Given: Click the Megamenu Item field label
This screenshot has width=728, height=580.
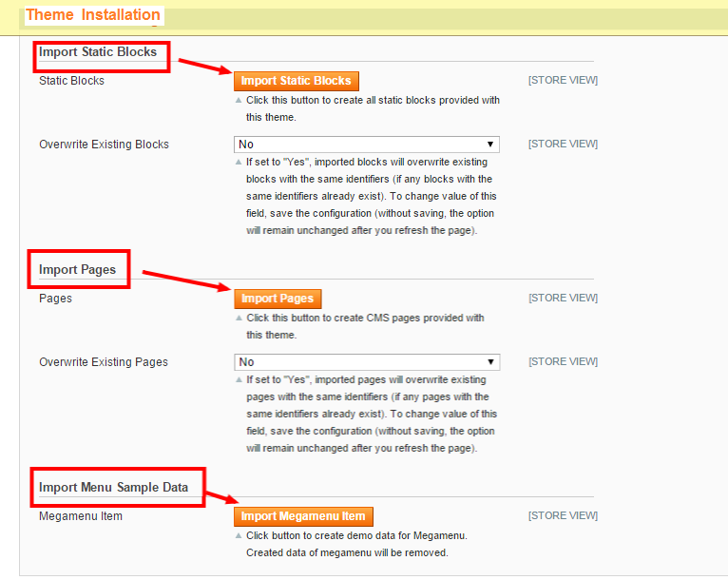Looking at the screenshot, I should [x=81, y=516].
